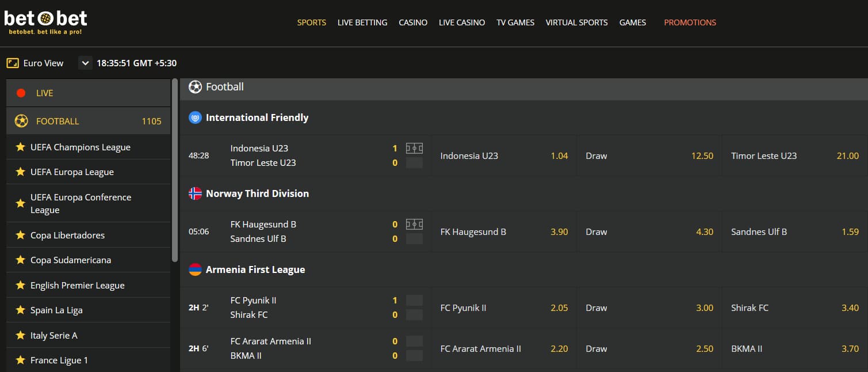Click the football icon beside FOOTBALL in sidebar

[21, 121]
